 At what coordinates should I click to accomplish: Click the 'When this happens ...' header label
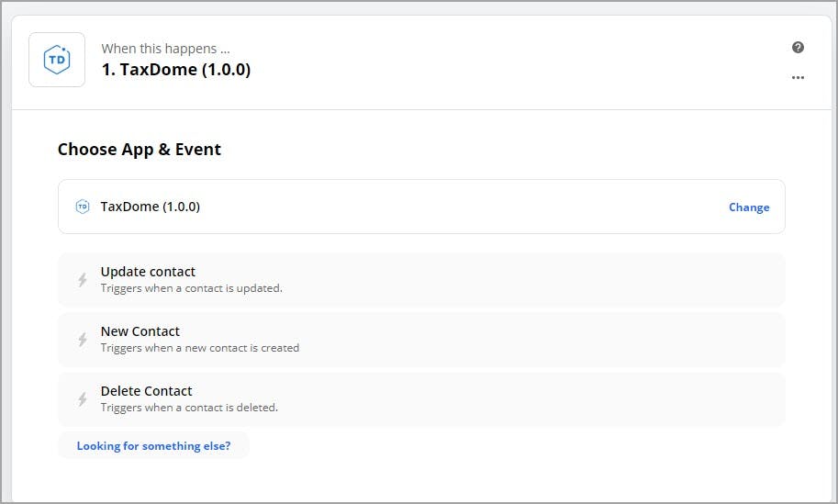point(159,49)
